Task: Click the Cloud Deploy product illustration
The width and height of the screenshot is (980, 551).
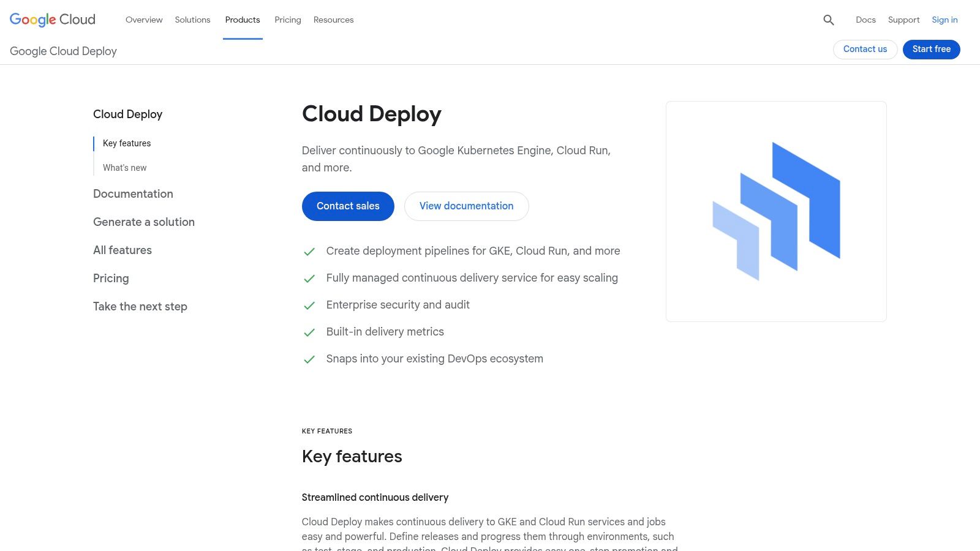Action: pos(776,211)
